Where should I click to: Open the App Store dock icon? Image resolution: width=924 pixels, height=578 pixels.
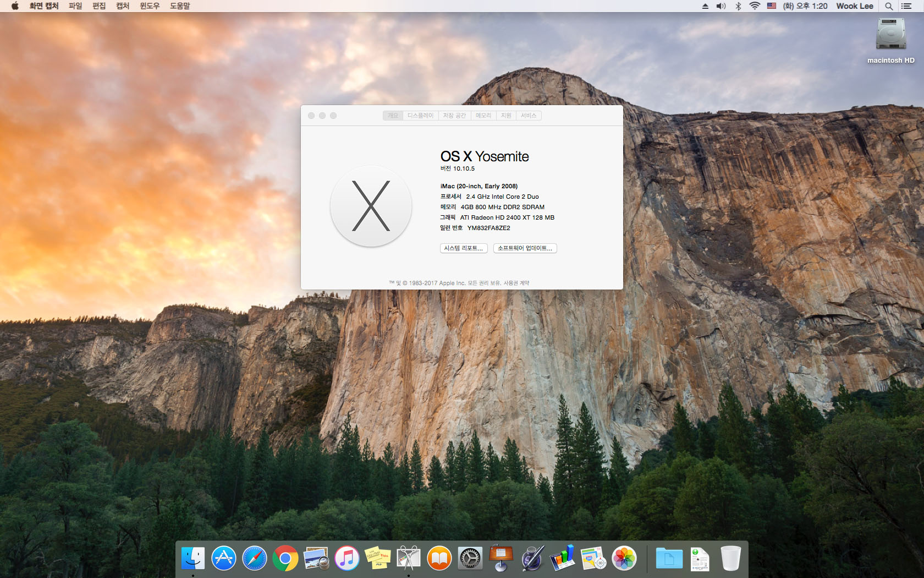(224, 559)
